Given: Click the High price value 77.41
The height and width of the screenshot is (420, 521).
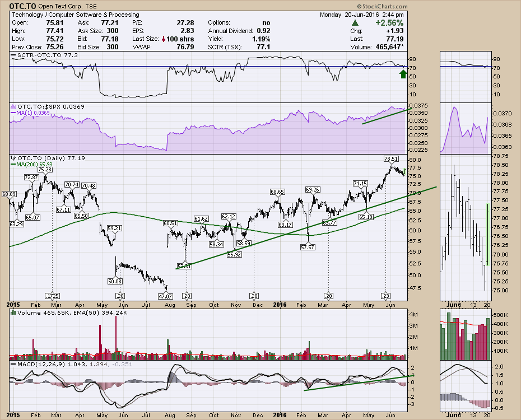Looking at the screenshot, I should (x=55, y=31).
